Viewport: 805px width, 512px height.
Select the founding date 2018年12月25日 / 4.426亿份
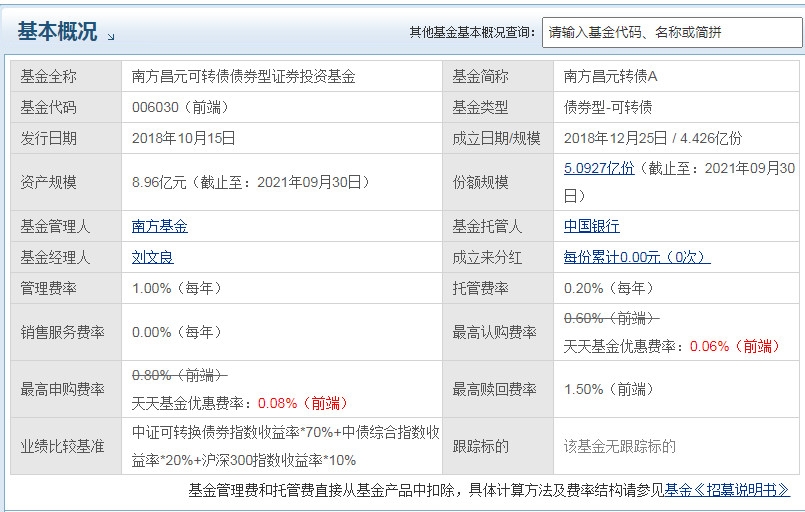(x=653, y=138)
